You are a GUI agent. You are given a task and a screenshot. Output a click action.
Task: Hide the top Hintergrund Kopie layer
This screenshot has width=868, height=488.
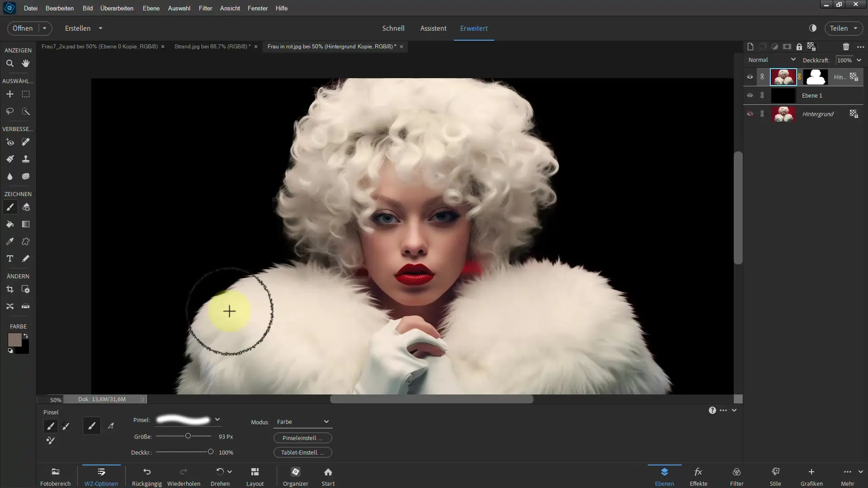click(750, 77)
